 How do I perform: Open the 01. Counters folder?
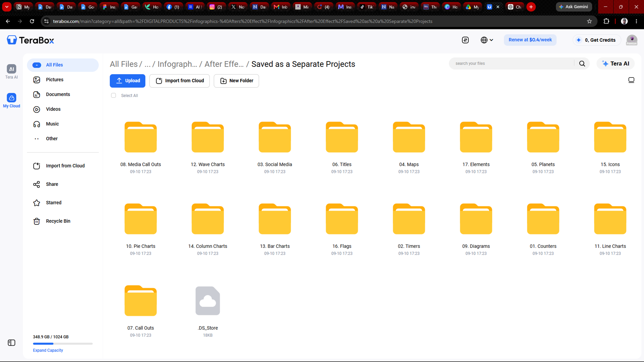click(543, 219)
